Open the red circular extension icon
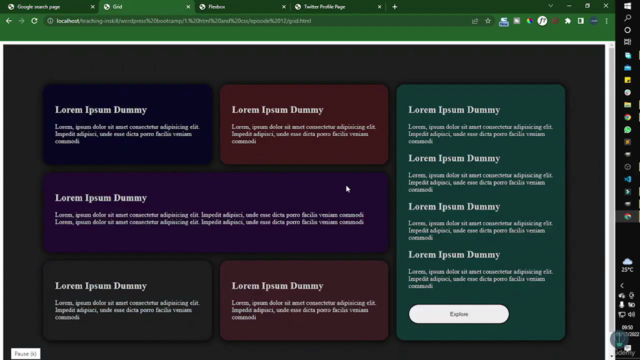 555,21
